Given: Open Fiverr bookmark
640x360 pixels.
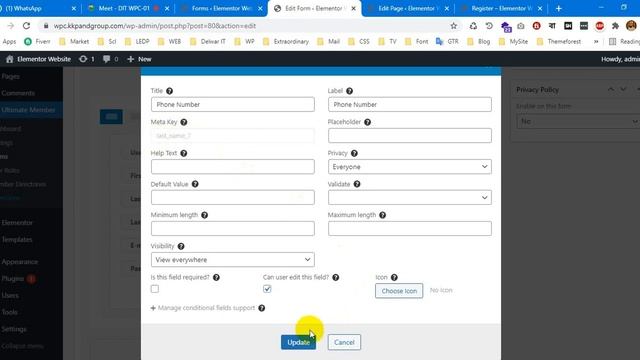Looking at the screenshot, I should (37, 41).
